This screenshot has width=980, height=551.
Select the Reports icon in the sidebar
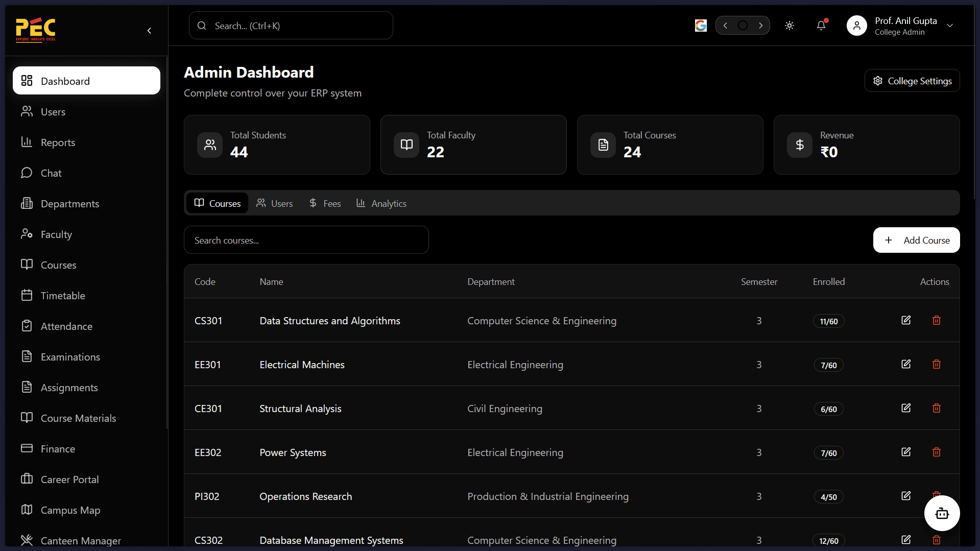pyautogui.click(x=28, y=142)
